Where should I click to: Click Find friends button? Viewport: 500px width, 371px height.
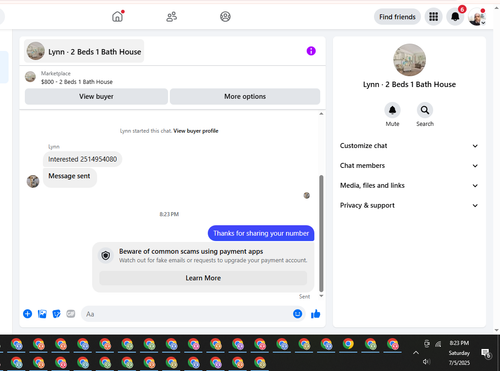coord(397,17)
